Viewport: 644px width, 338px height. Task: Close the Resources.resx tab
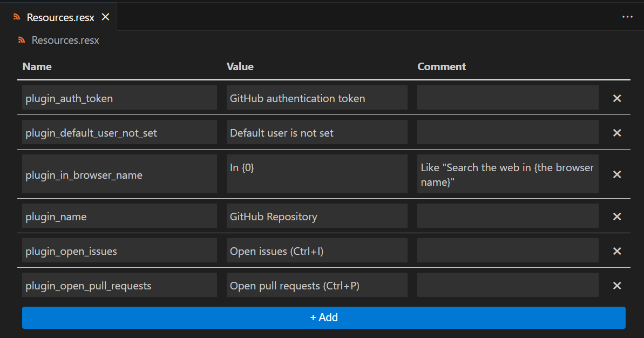pyautogui.click(x=105, y=17)
